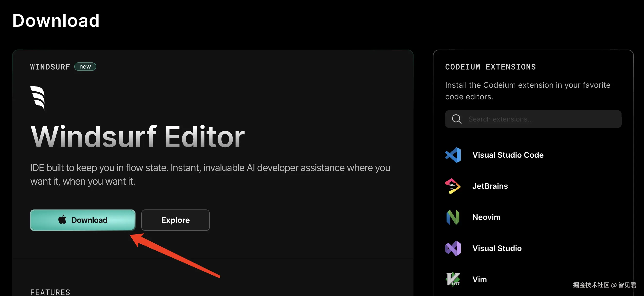The height and width of the screenshot is (296, 644).
Task: Click the FEATURES section label
Action: [x=50, y=292]
